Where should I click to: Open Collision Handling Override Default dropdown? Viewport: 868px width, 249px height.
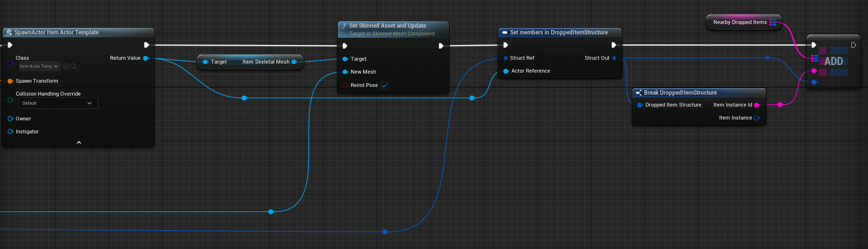pyautogui.click(x=58, y=103)
